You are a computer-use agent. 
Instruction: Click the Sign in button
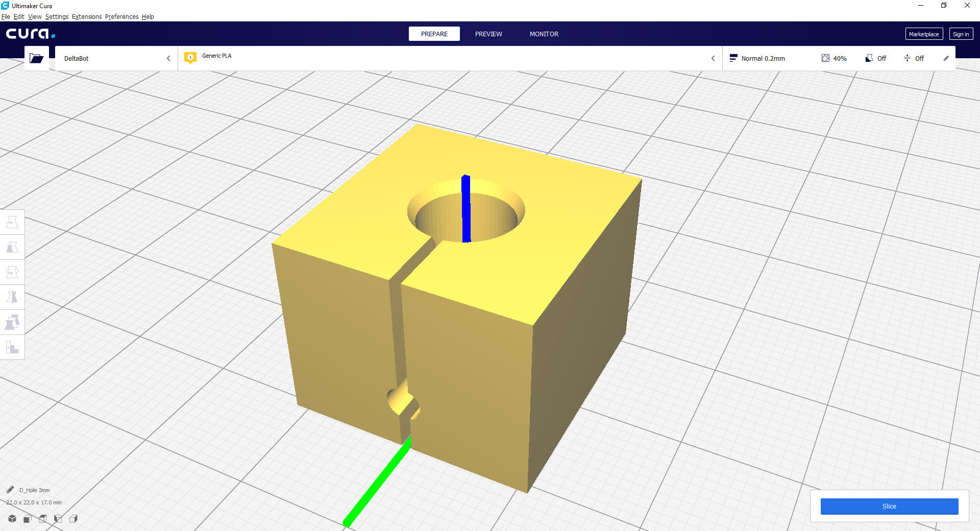[x=961, y=34]
